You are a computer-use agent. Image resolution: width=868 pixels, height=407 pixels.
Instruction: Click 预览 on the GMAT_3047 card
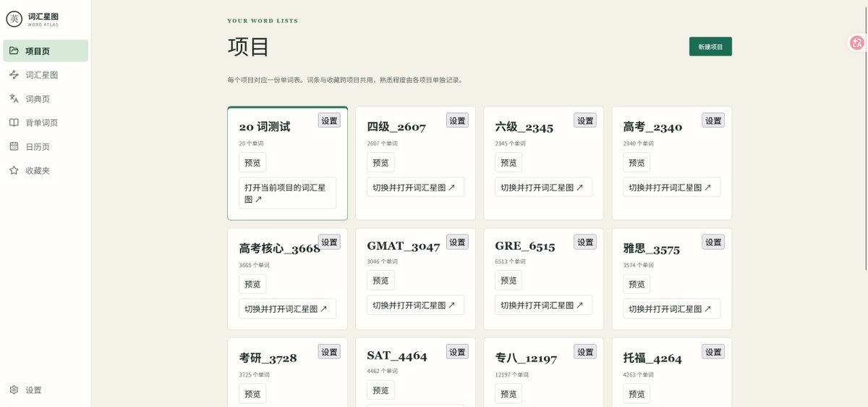point(380,280)
